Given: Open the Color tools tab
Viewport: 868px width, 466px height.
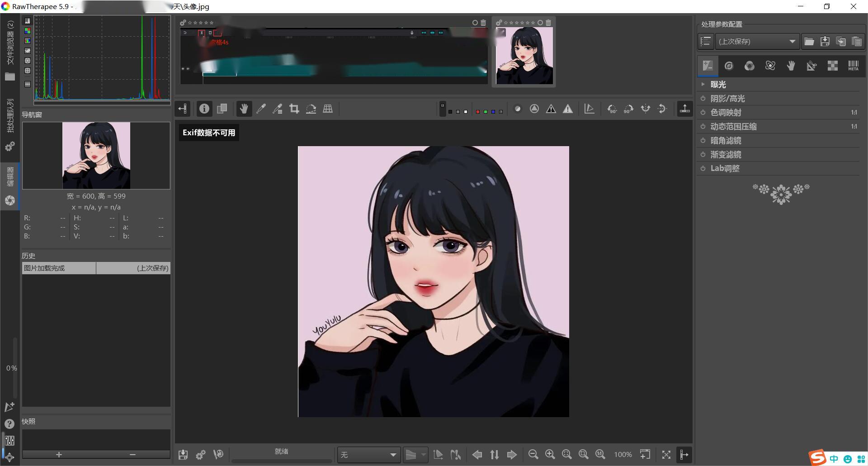Looking at the screenshot, I should tap(750, 66).
